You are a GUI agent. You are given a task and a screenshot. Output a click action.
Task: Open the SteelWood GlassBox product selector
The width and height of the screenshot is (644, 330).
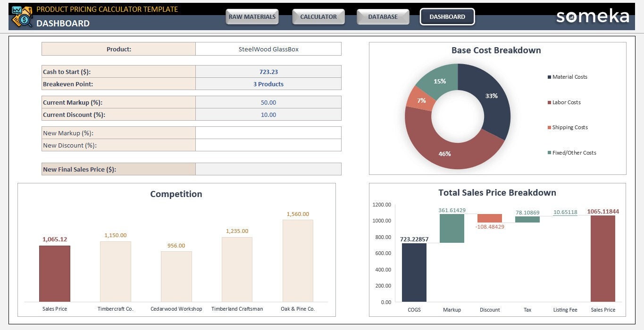pos(268,49)
